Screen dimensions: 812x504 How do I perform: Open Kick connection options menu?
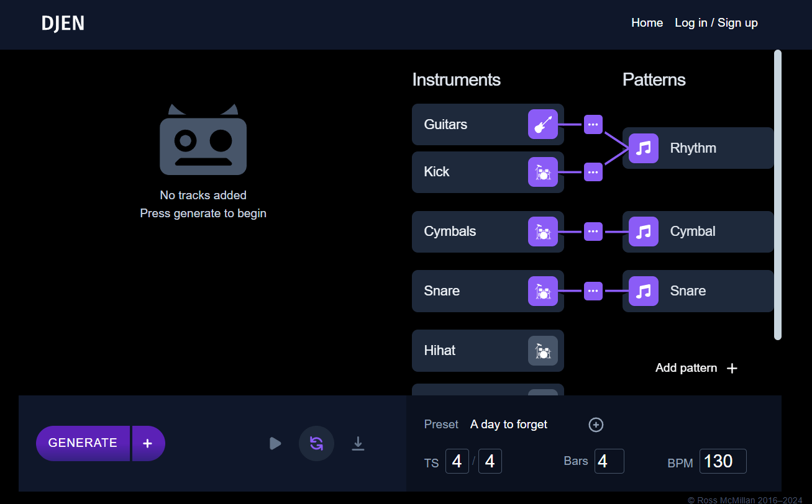(593, 172)
